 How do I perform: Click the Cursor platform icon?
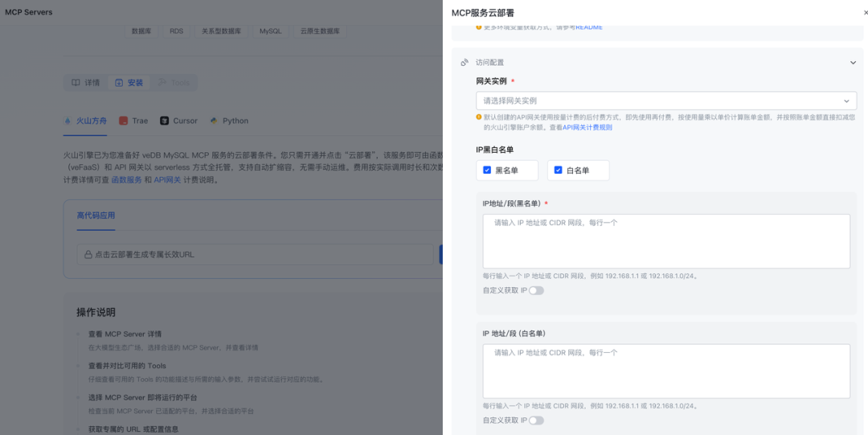(165, 121)
